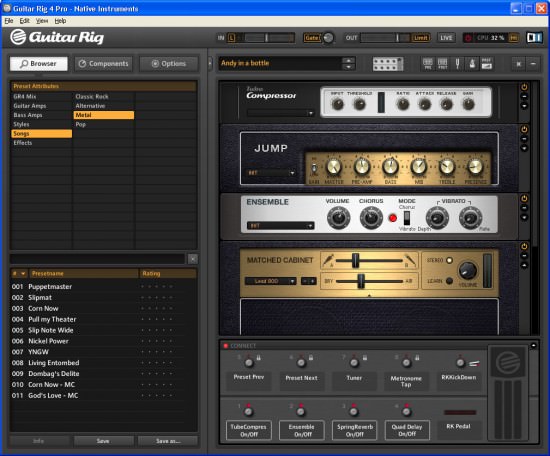Click the Rig Kontrol expression pedal graphic
This screenshot has height=456, width=550.
508,393
